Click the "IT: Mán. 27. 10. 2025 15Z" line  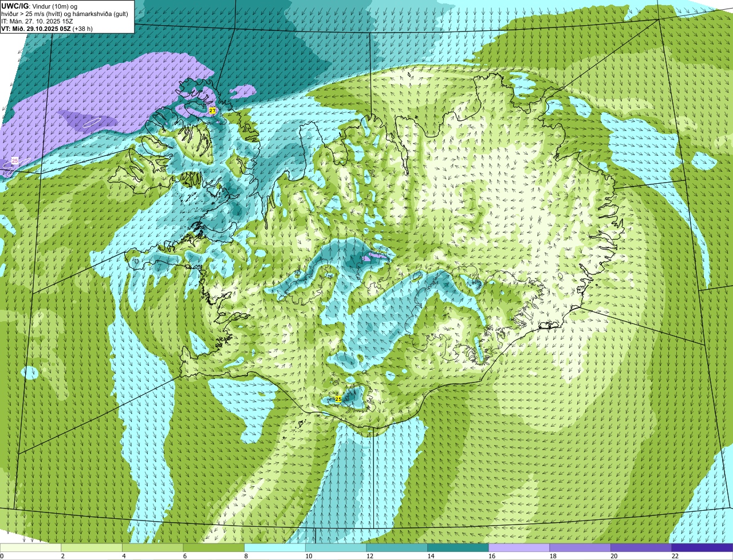37,21
